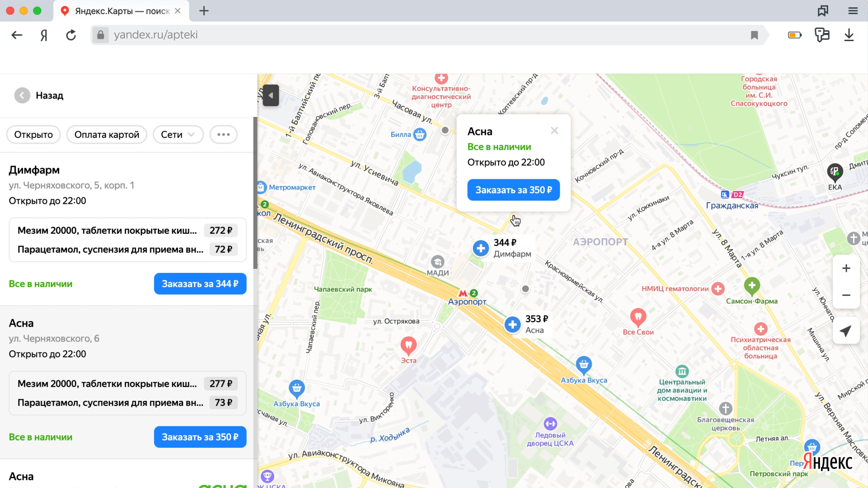Viewport: 868px width, 488px height.
Task: Click the Яндекс logo on the map
Action: pyautogui.click(x=828, y=462)
